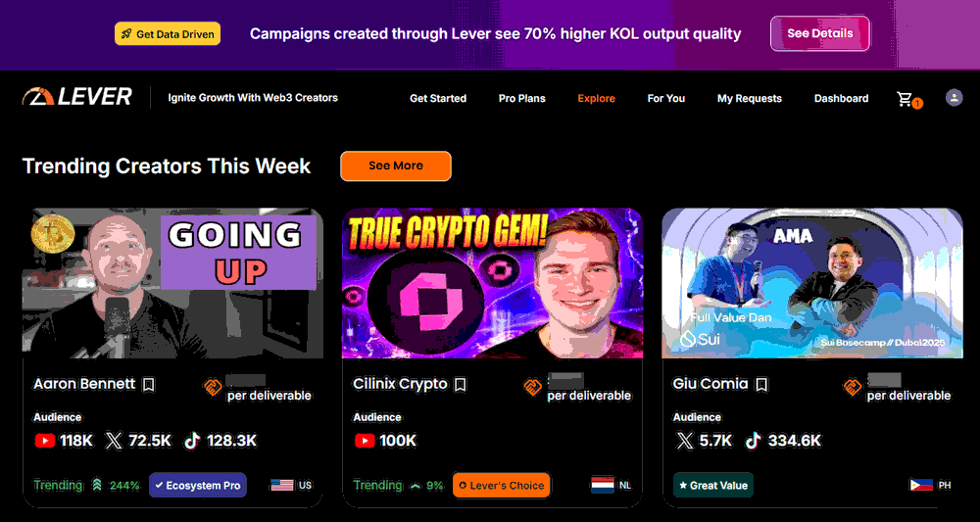Open the Going Up video thumbnail
Screen dimensions: 980x522
click(x=173, y=283)
